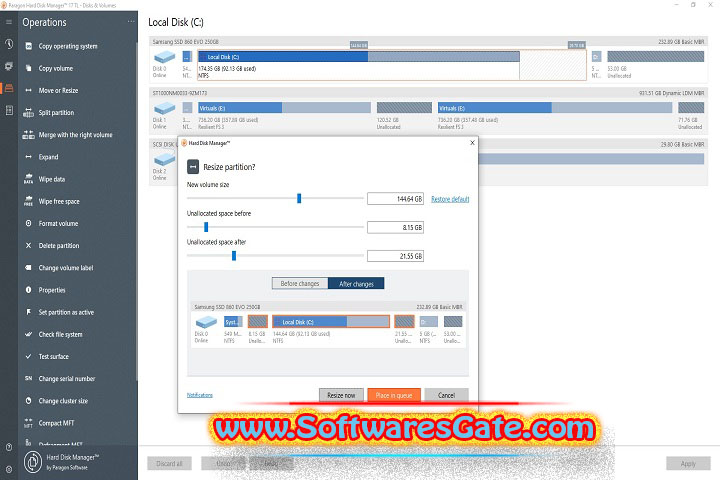Click the Change cluster size icon
The height and width of the screenshot is (480, 720).
tap(28, 401)
